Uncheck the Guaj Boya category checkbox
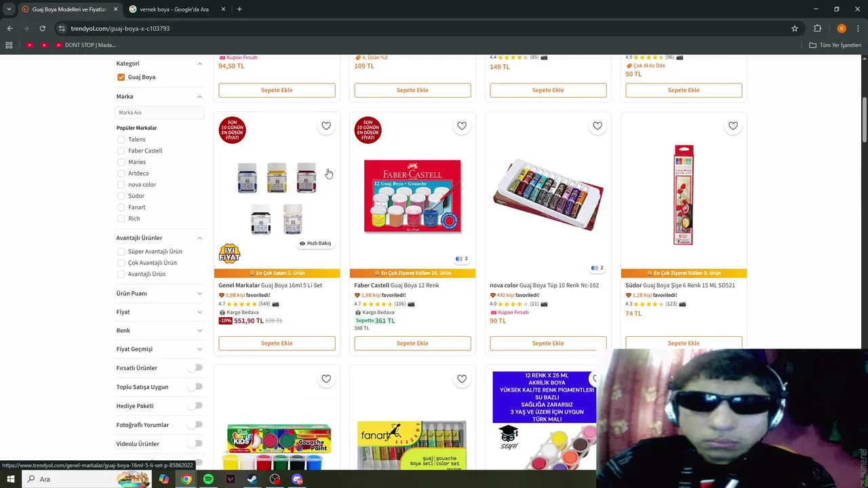 coord(121,77)
